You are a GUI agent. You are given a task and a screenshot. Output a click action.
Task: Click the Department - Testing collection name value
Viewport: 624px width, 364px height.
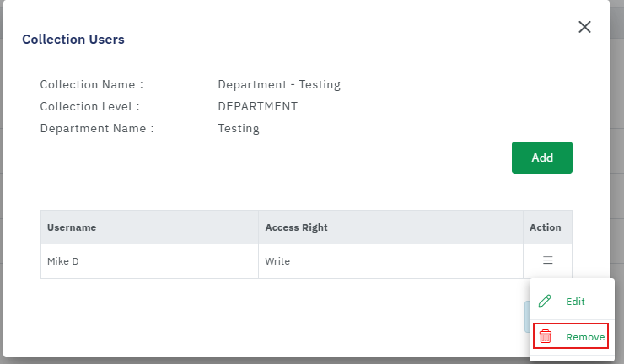point(279,84)
